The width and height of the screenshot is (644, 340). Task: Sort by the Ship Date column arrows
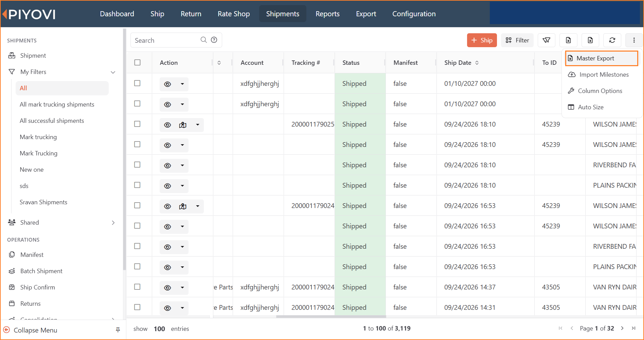click(x=477, y=63)
